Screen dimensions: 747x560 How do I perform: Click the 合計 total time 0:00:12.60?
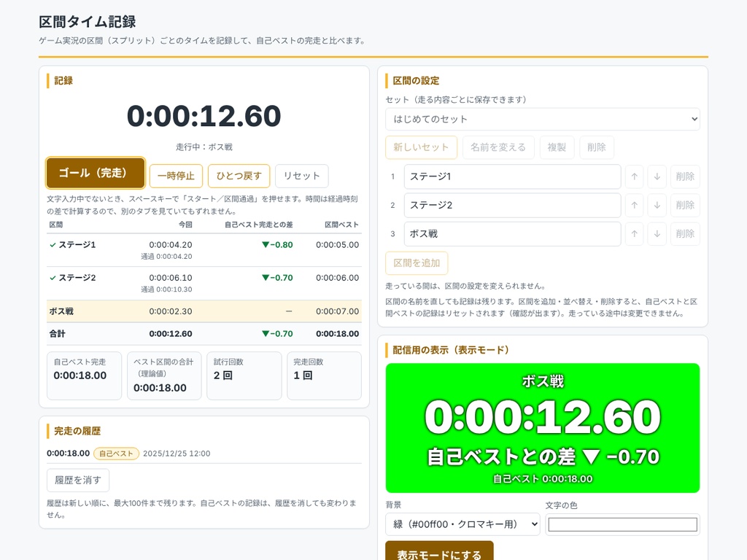coord(171,334)
